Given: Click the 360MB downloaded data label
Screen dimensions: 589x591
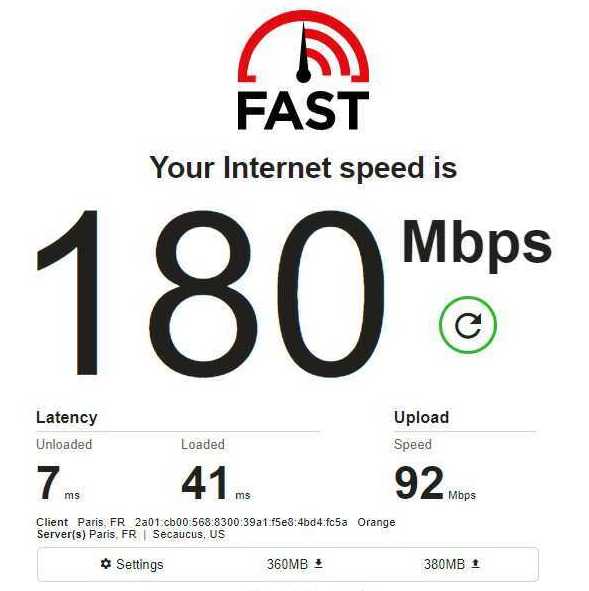Looking at the screenshot, I should click(x=287, y=564).
